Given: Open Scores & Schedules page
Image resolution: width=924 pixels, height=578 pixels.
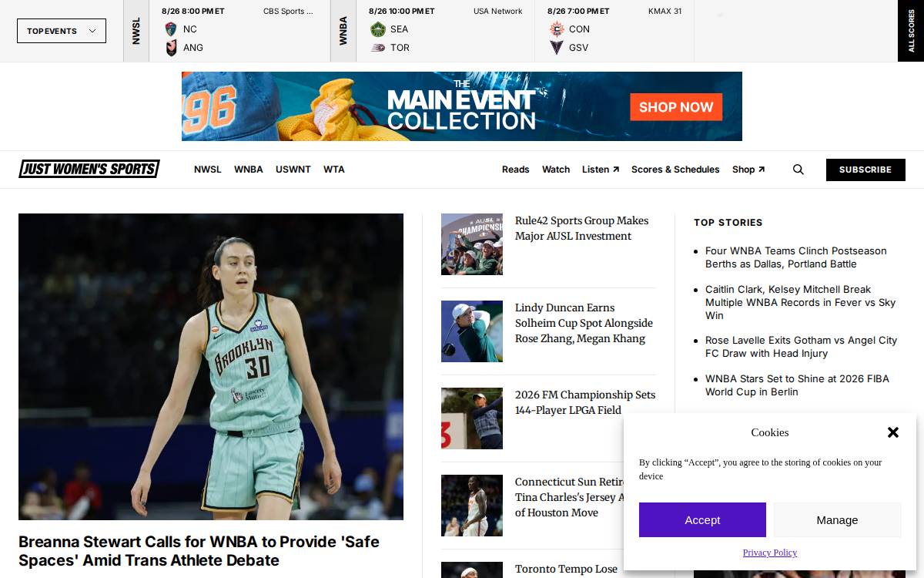Looking at the screenshot, I should pos(675,170).
